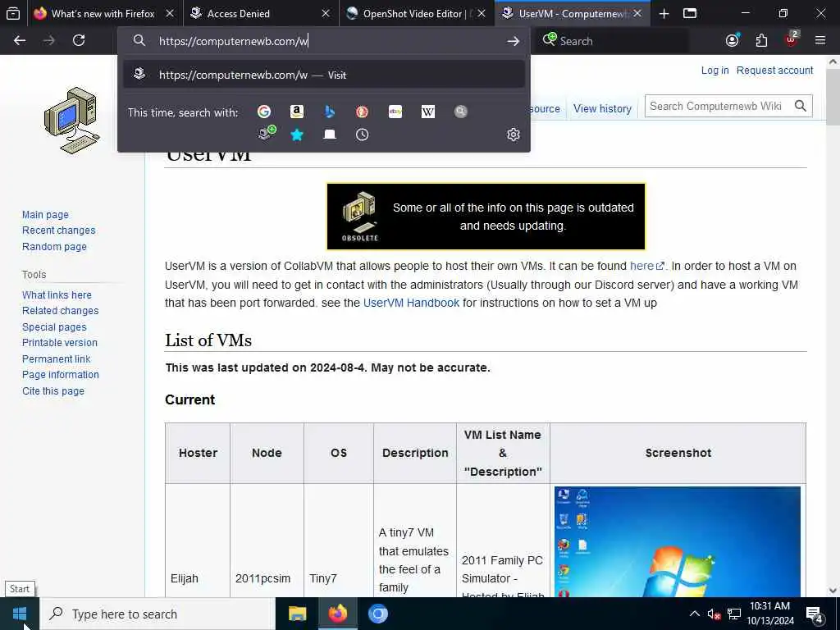The height and width of the screenshot is (630, 840).
Task: Focus the Search Computernewb Wiki field
Action: point(717,106)
